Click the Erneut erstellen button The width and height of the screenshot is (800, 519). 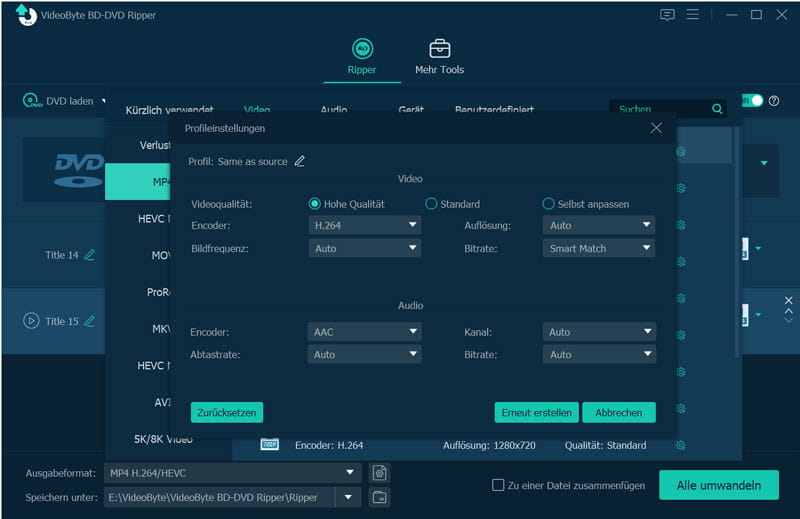(x=537, y=412)
